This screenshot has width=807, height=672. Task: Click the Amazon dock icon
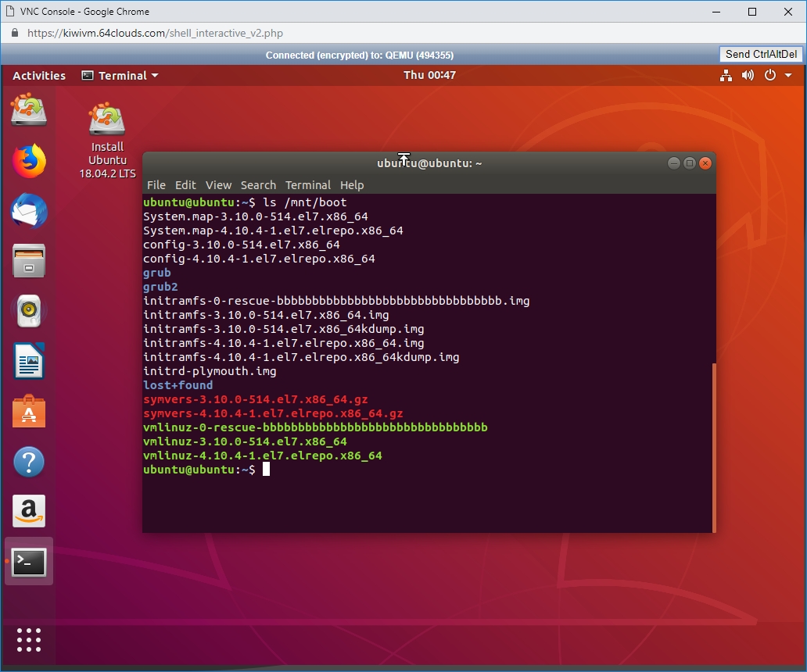(x=29, y=512)
